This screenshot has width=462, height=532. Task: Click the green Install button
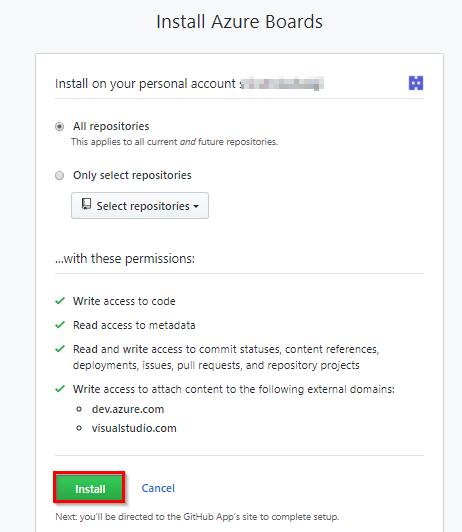[x=89, y=487]
